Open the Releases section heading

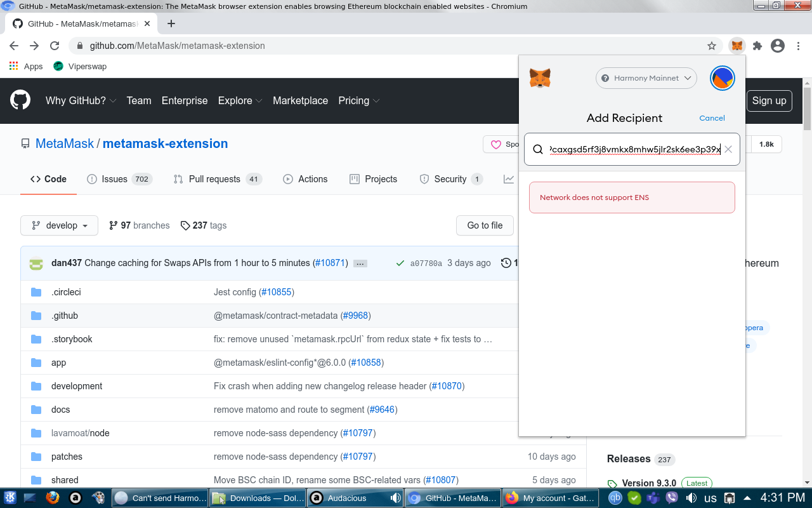tap(629, 458)
